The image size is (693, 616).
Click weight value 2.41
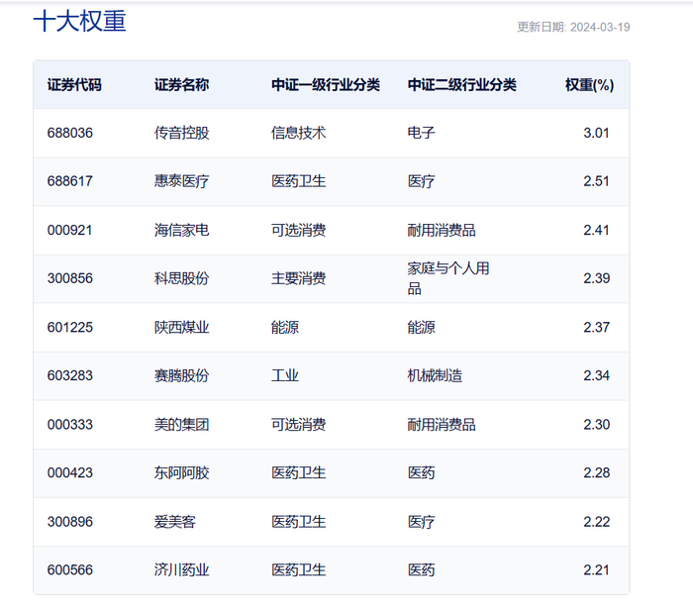[596, 230]
